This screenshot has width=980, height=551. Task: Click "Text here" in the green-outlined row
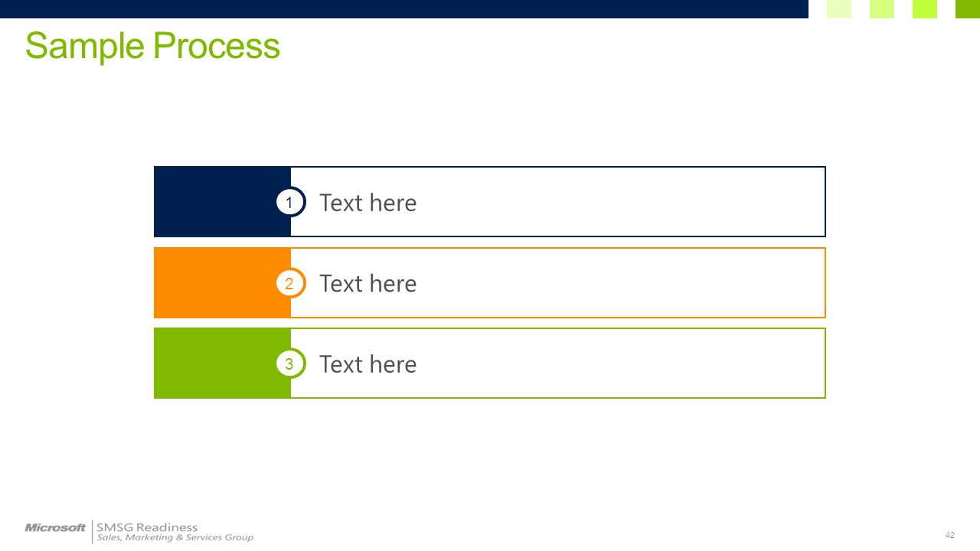coord(367,364)
